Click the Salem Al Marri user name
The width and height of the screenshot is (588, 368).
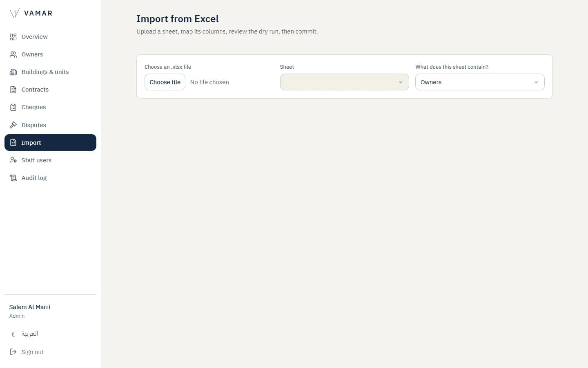coord(30,307)
